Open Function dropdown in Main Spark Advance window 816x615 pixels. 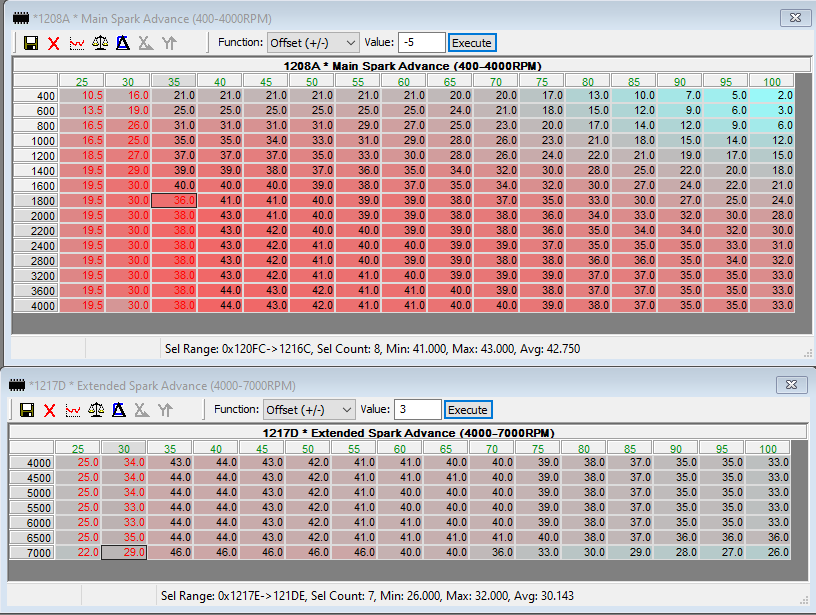click(x=312, y=43)
